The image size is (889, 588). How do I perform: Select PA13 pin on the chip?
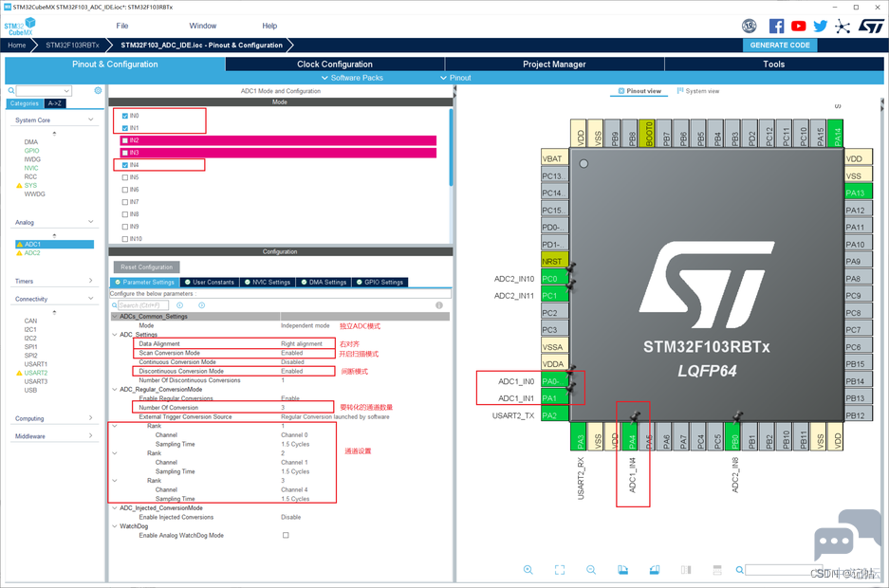858,193
